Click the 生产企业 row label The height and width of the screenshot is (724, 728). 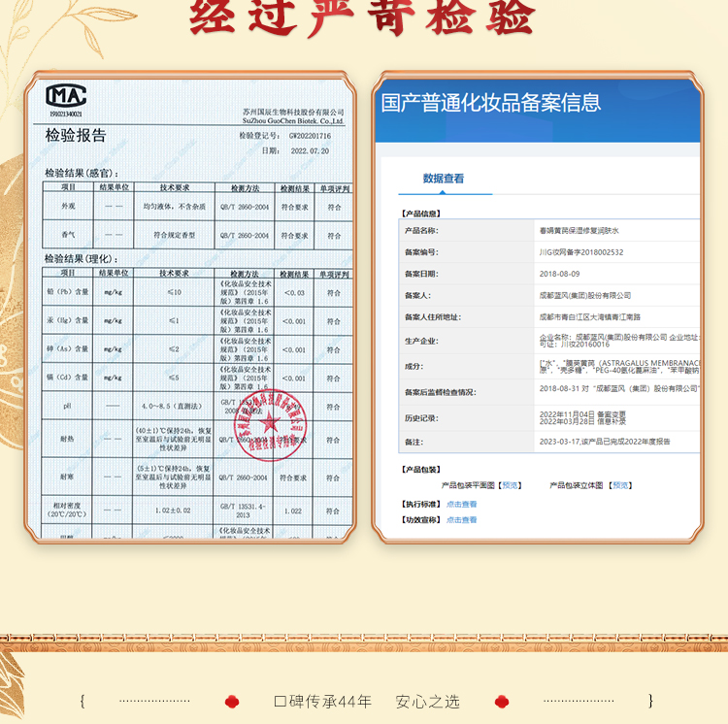[421, 341]
